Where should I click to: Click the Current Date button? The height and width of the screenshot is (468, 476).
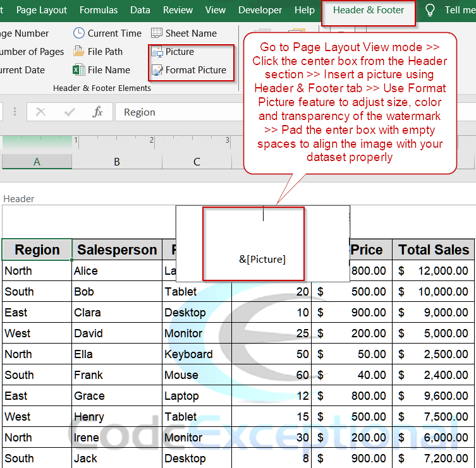(x=22, y=70)
